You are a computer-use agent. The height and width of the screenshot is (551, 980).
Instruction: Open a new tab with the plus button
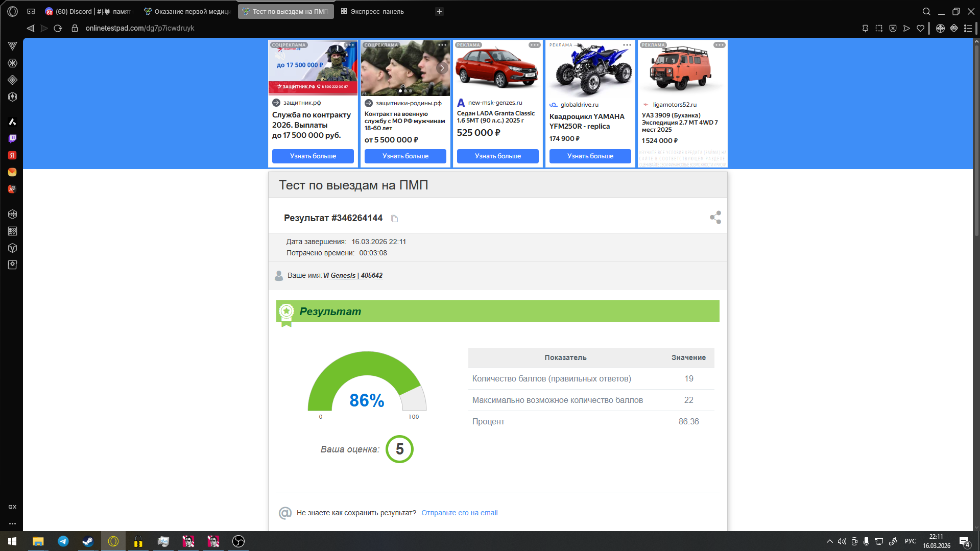[x=439, y=11]
